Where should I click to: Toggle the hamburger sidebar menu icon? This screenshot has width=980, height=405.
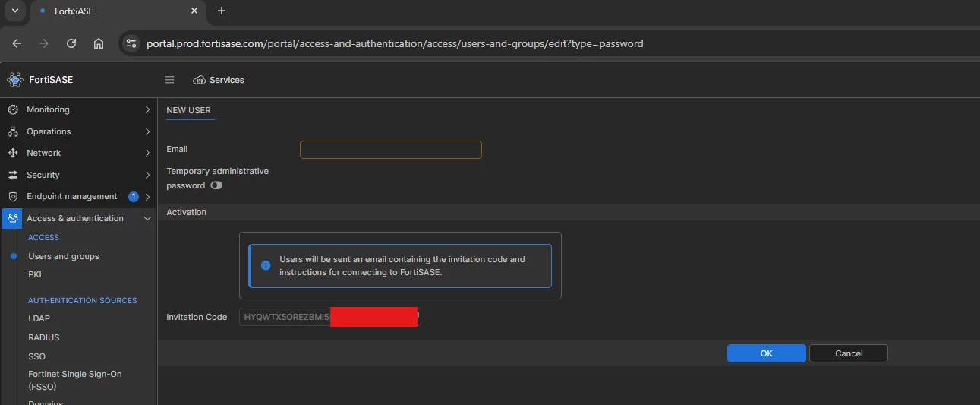(x=169, y=80)
